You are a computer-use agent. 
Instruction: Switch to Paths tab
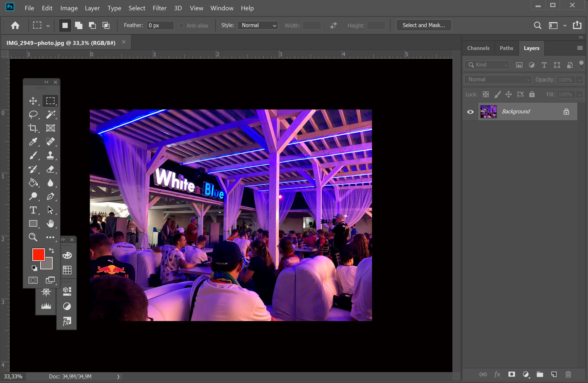[x=506, y=48]
